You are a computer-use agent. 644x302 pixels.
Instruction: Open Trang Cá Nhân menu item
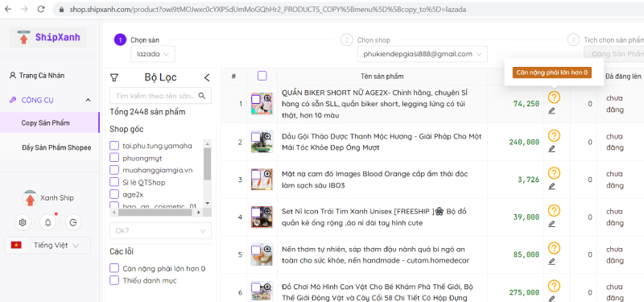tap(49, 76)
